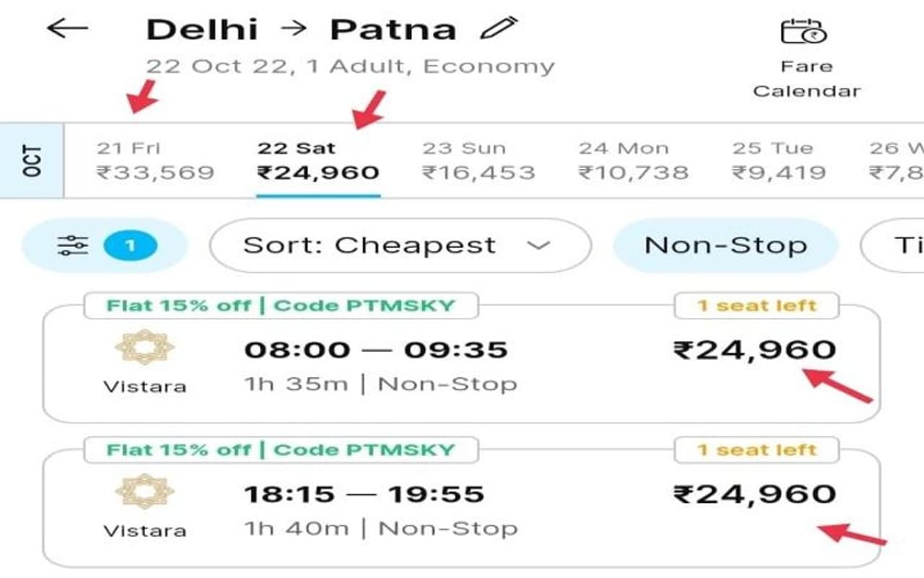Tap the partially visible filter chip after Non-Stop
The image size is (924, 578).
tap(895, 246)
